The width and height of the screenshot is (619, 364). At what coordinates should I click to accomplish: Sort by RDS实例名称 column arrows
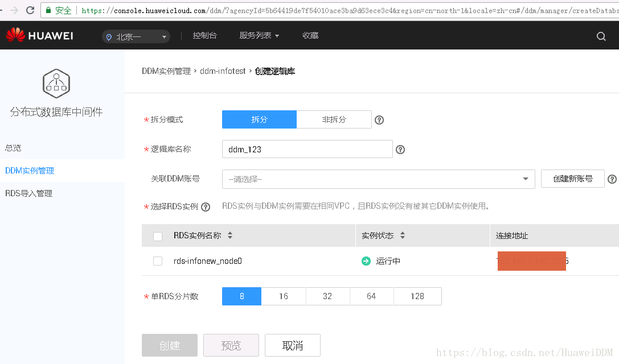tap(229, 235)
